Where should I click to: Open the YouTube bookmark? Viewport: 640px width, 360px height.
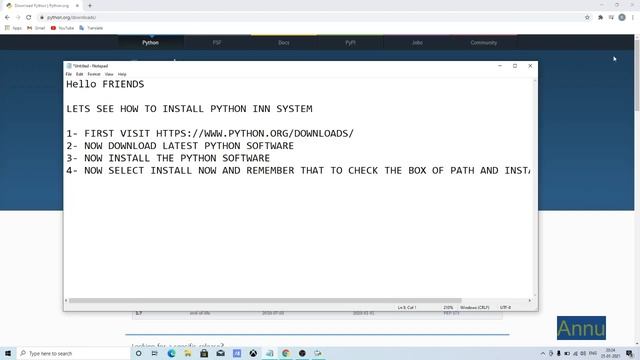tap(62, 28)
